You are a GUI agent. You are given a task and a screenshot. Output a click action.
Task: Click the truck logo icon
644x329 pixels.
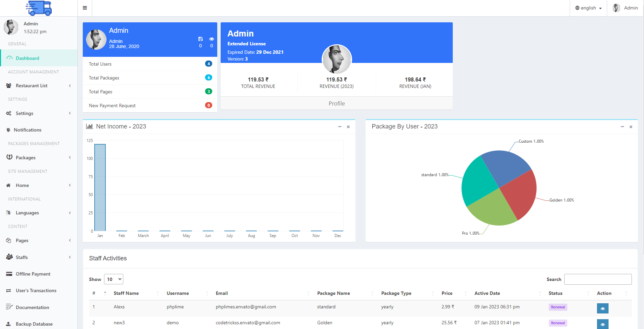(39, 8)
